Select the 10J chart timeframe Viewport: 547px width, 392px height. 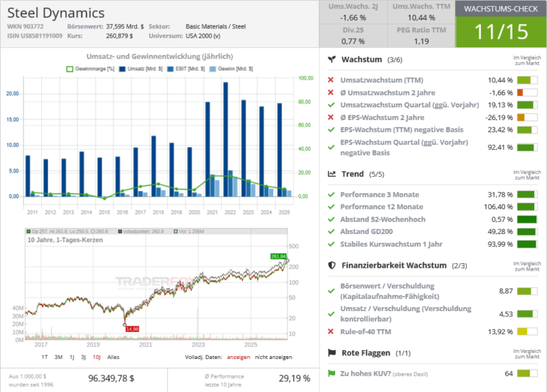pos(97,357)
